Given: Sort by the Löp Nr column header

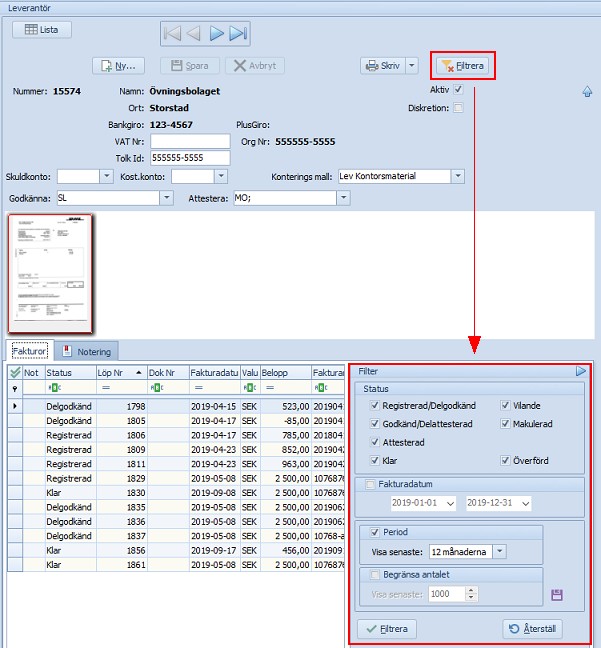Looking at the screenshot, I should tap(122, 373).
